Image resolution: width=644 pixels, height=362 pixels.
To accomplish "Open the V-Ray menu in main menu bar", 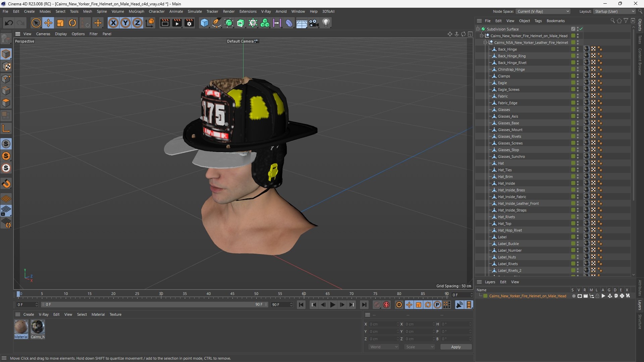I will tap(266, 11).
